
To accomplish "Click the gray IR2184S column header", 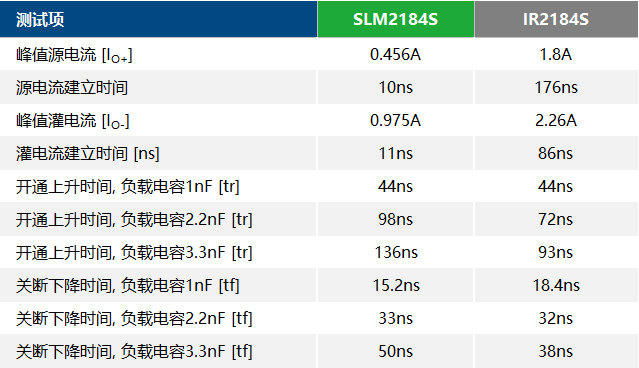I will 556,19.
